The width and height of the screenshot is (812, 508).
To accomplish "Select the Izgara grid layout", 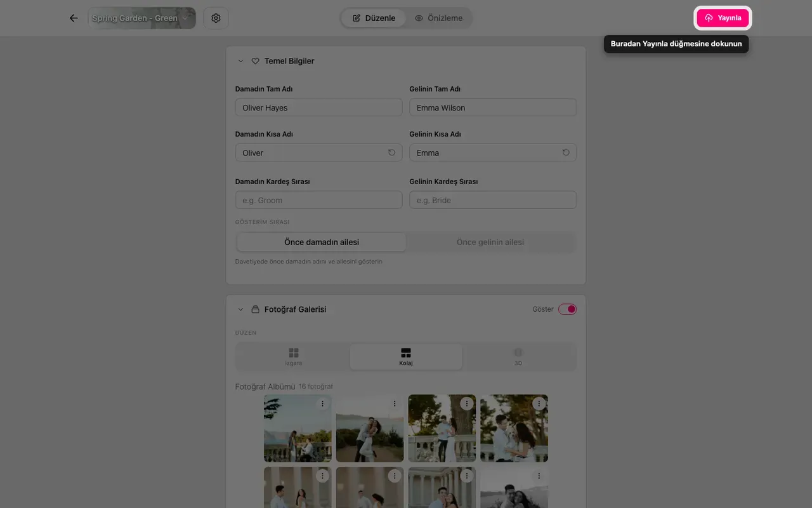I will click(x=293, y=357).
